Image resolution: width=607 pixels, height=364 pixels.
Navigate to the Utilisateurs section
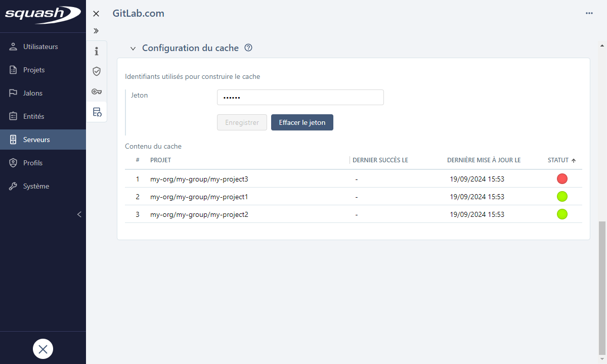40,47
